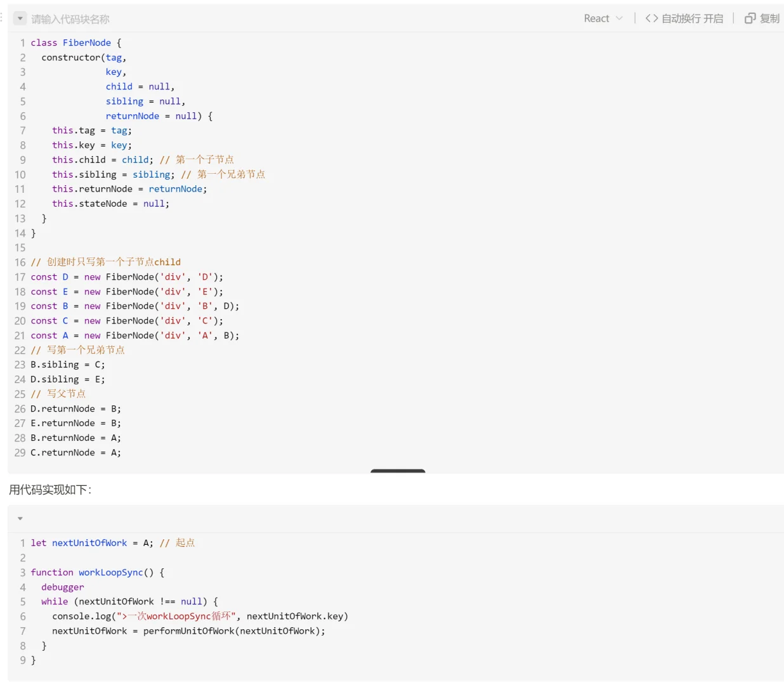Click the line 'function workLoopSync() {'
The height and width of the screenshot is (685, 784).
coord(98,572)
